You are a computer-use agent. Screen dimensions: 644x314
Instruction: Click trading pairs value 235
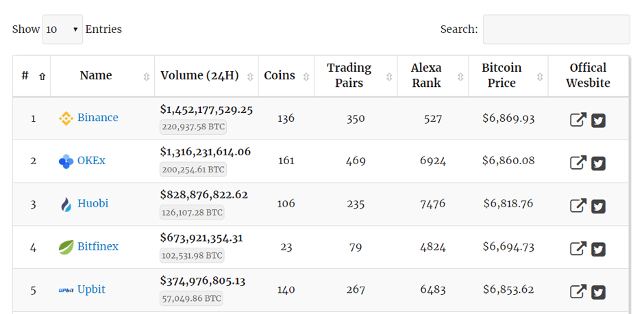pyautogui.click(x=356, y=204)
